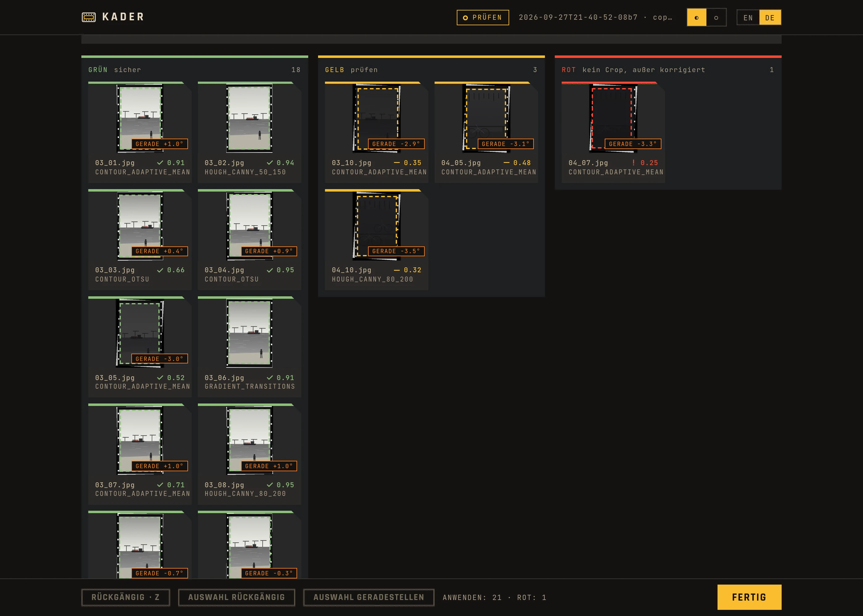Click GERADE +1.0° badge on 03_01.jpg
Screen dimensions: 863x616
tap(159, 144)
